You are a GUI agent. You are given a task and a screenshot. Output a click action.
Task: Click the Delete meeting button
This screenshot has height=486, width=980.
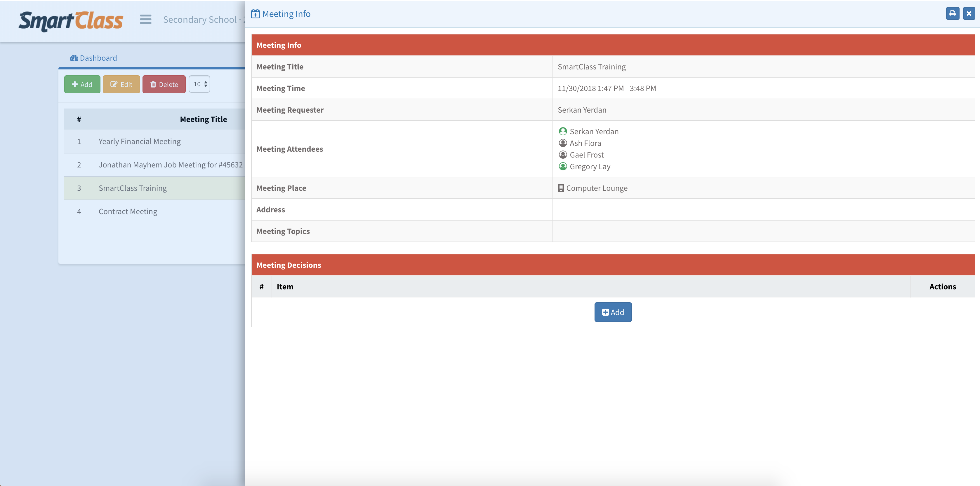click(164, 84)
